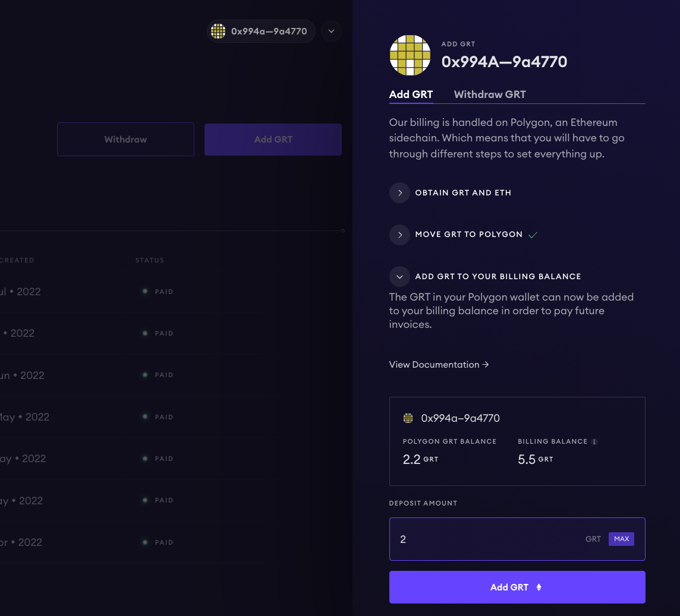The width and height of the screenshot is (680, 616).
Task: Select the Add GRT tab
Action: [411, 94]
